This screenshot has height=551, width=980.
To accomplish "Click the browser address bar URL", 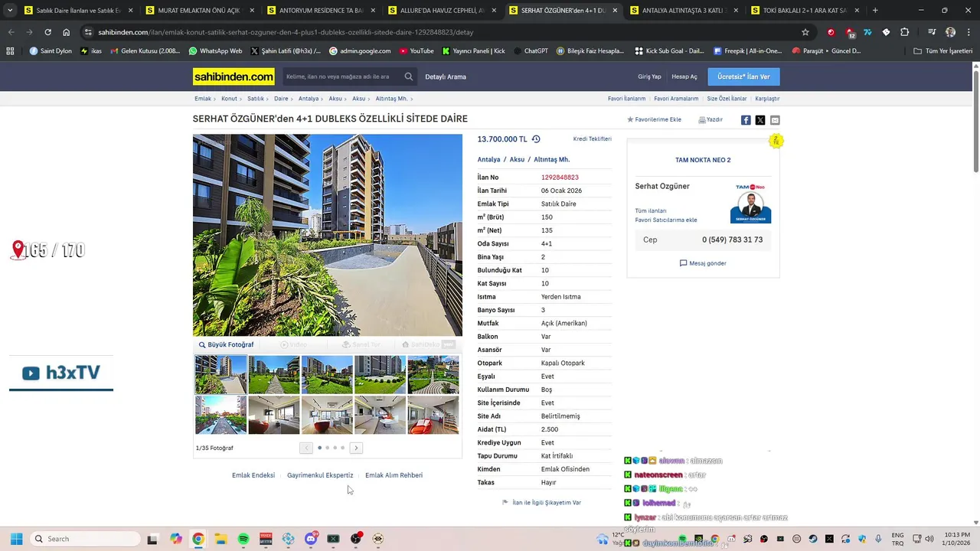I will (286, 32).
